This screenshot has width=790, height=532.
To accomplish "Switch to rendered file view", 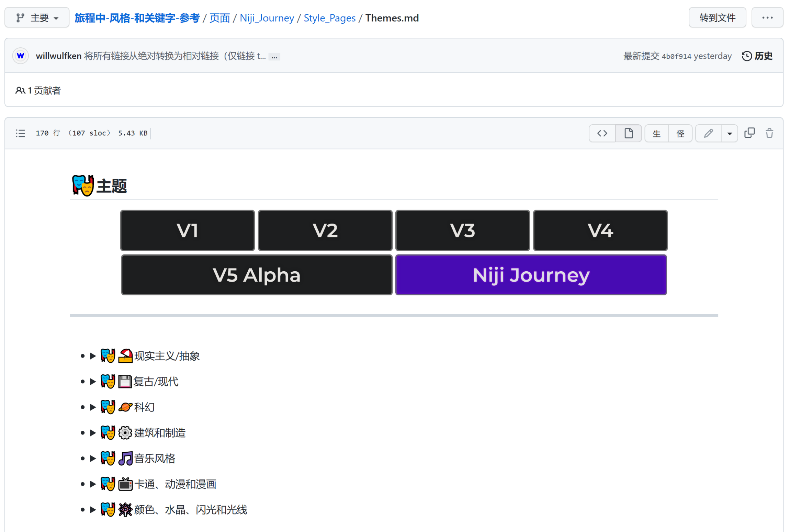I will tap(628, 133).
